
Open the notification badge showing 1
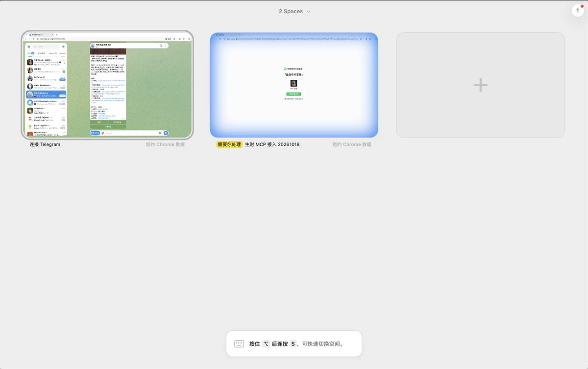(x=578, y=10)
